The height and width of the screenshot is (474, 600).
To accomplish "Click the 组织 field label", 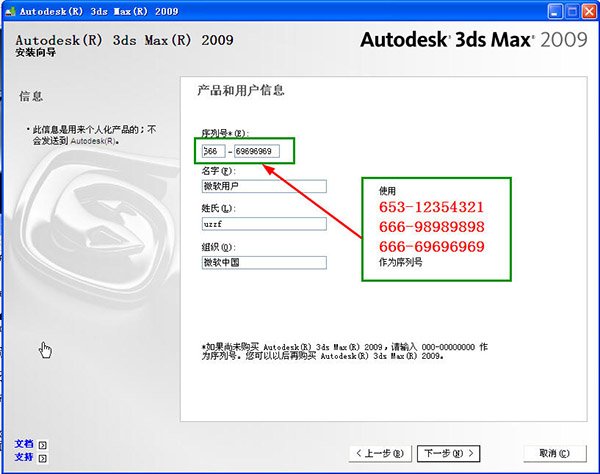I will point(219,247).
